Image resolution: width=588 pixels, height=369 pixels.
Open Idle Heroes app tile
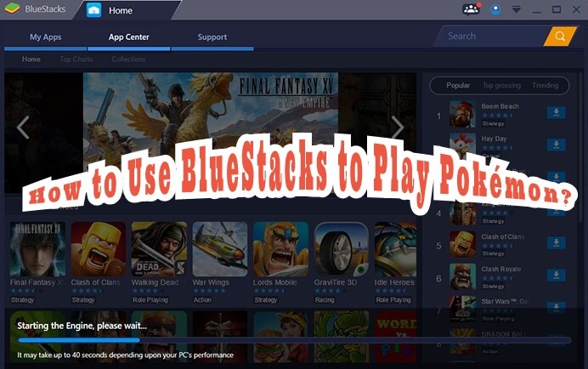(x=395, y=249)
